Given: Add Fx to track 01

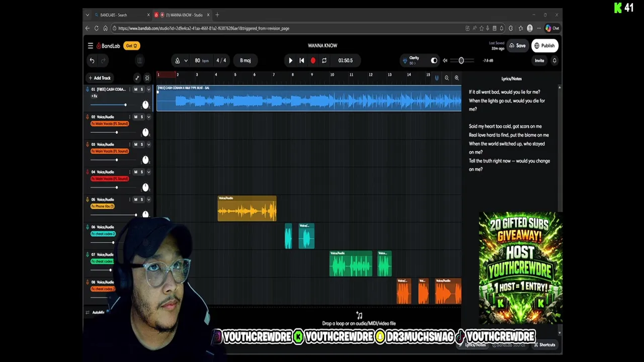Looking at the screenshot, I should pyautogui.click(x=94, y=96).
